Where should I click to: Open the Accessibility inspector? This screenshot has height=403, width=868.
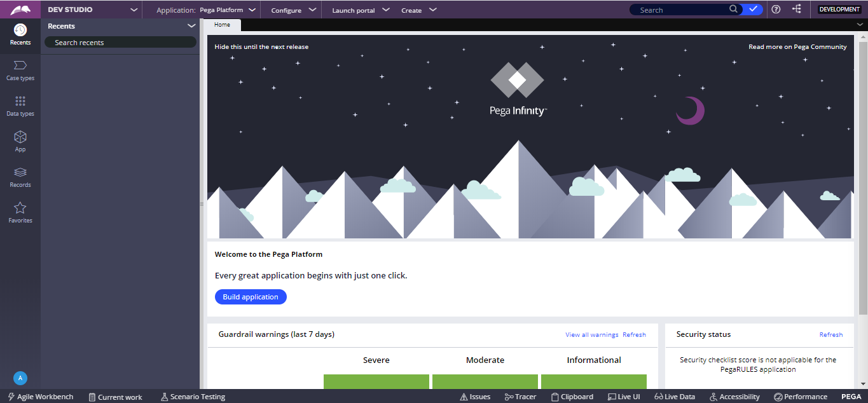click(734, 397)
